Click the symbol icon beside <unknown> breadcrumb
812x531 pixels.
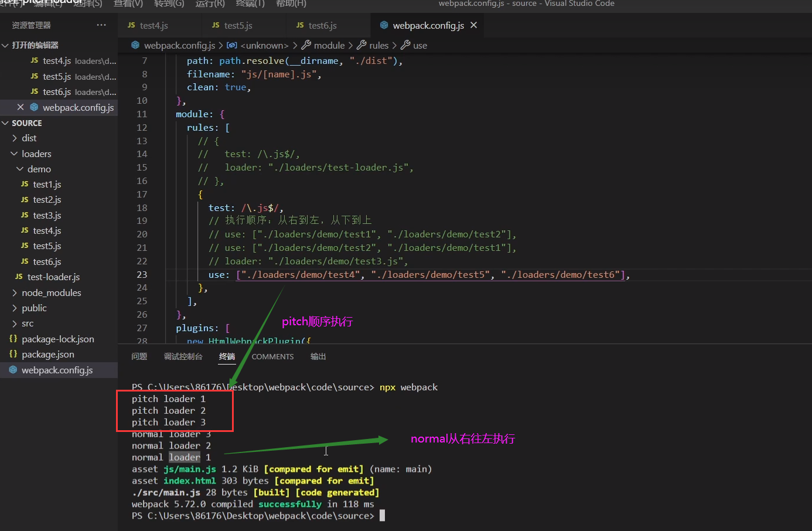click(x=232, y=45)
